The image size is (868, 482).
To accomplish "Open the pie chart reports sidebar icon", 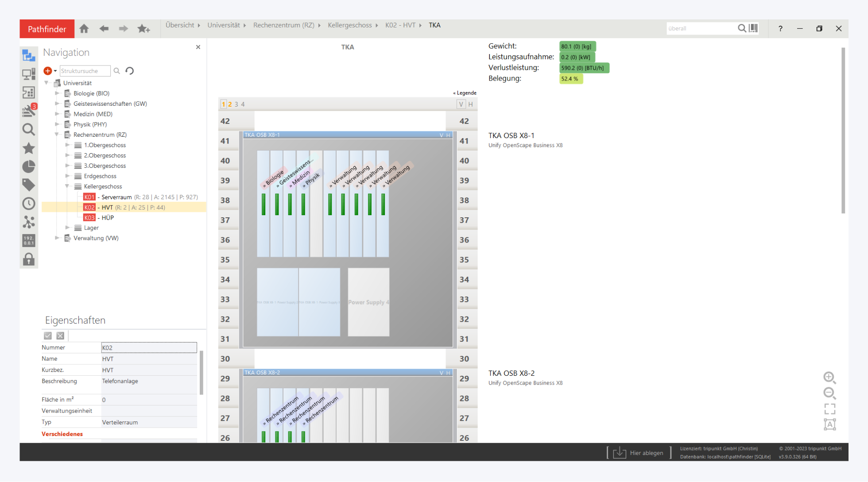I will pos(29,166).
